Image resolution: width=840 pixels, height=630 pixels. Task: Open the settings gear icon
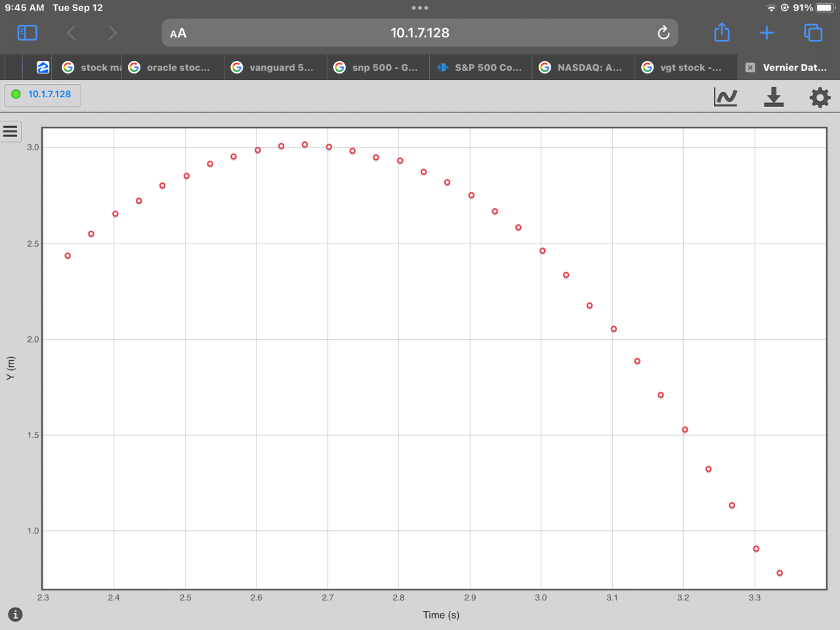[x=820, y=98]
